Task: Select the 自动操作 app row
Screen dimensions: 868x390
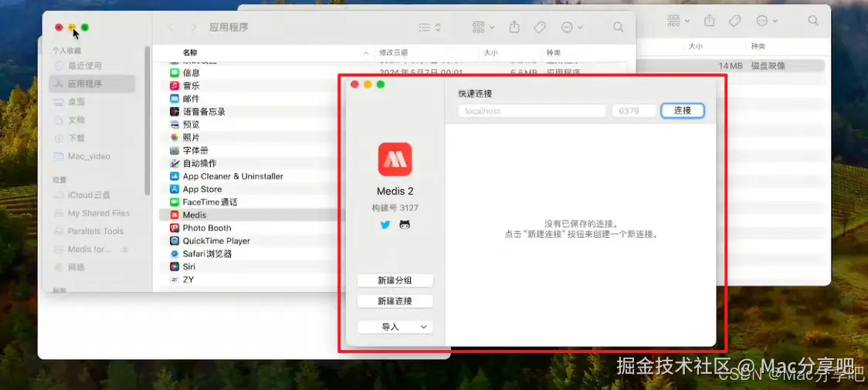Action: [x=248, y=164]
